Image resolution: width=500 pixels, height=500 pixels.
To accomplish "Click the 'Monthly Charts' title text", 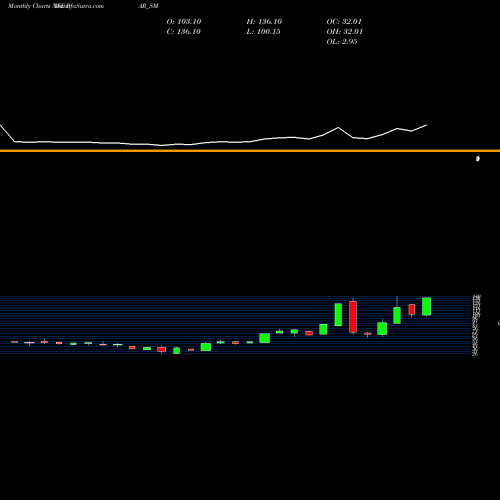I will [x=30, y=6].
